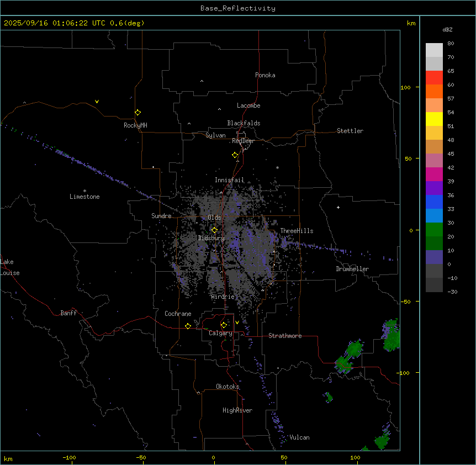Click the Blackfalds city label
Image resolution: width=476 pixels, height=465 pixels.
click(x=244, y=123)
